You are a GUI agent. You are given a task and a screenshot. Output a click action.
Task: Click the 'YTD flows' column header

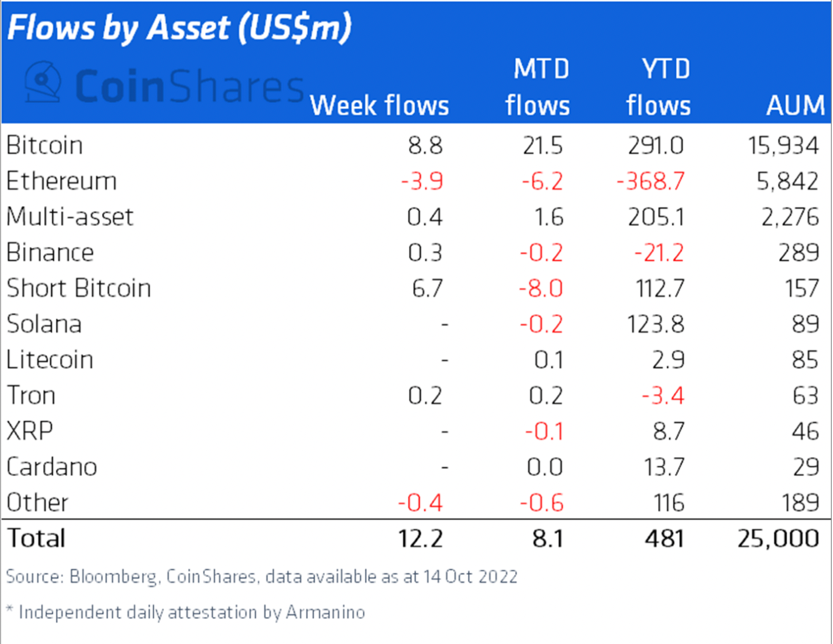tap(659, 88)
